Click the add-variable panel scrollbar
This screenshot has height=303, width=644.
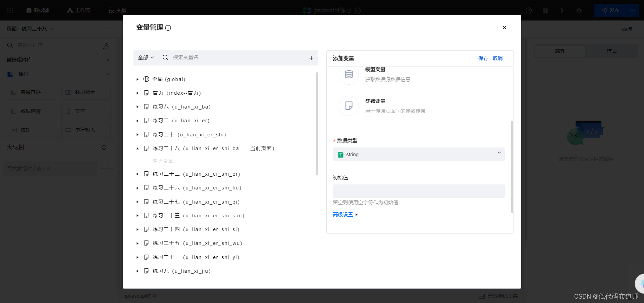tap(512, 167)
